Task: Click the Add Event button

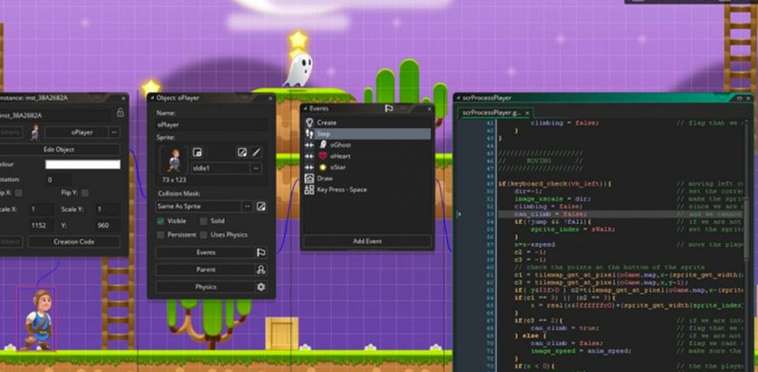Action: [x=367, y=241]
